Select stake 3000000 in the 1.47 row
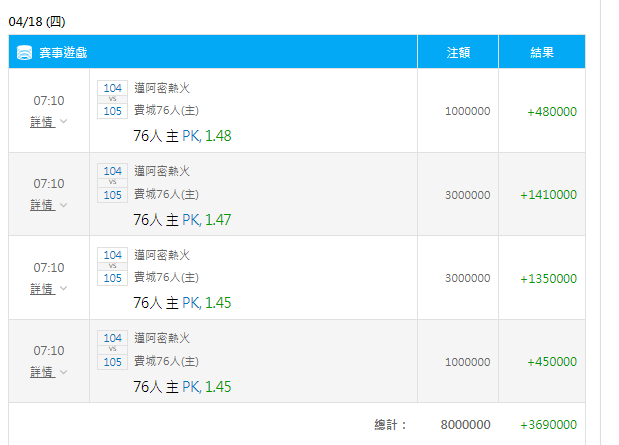Screen dimensions: 619x445 (x=467, y=195)
